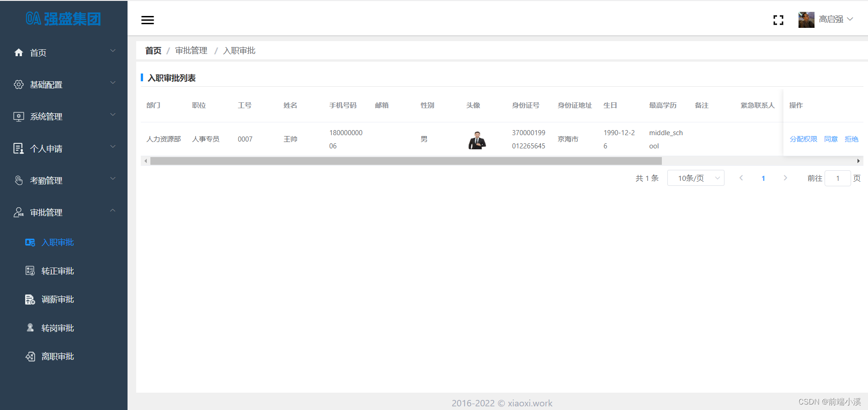Click the 职位 column header

[x=199, y=105]
